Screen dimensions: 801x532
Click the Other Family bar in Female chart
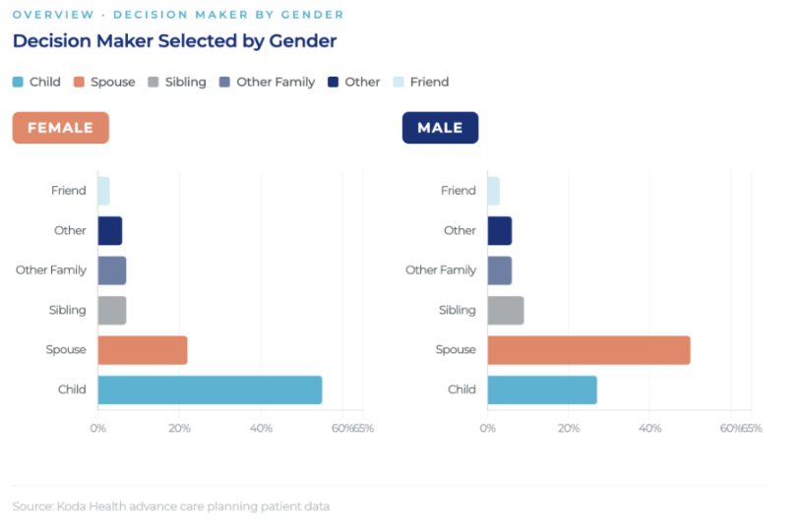click(112, 270)
